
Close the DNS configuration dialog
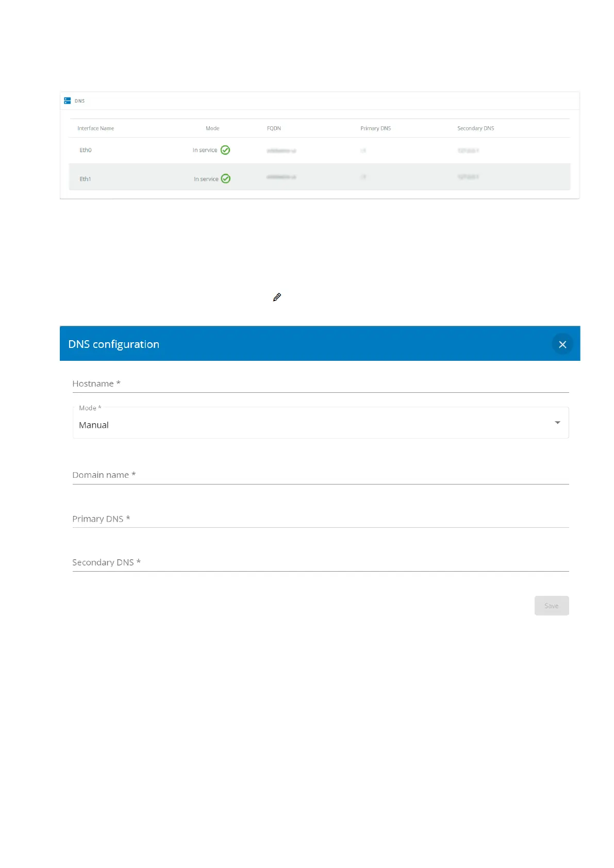click(562, 344)
